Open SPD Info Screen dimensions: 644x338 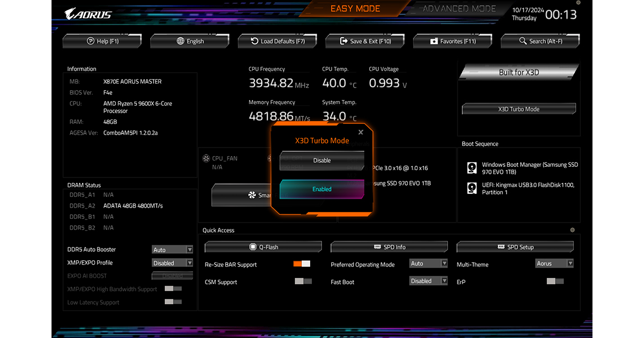click(x=389, y=247)
